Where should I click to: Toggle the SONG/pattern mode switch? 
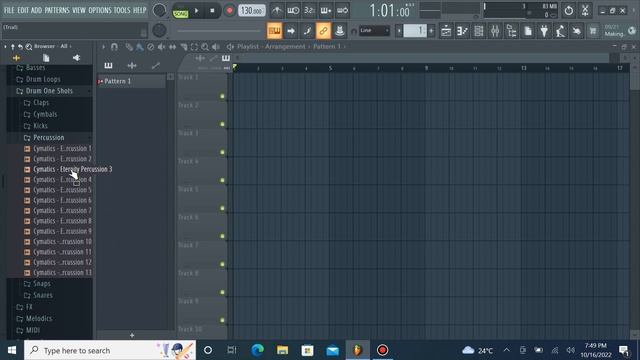pyautogui.click(x=180, y=13)
